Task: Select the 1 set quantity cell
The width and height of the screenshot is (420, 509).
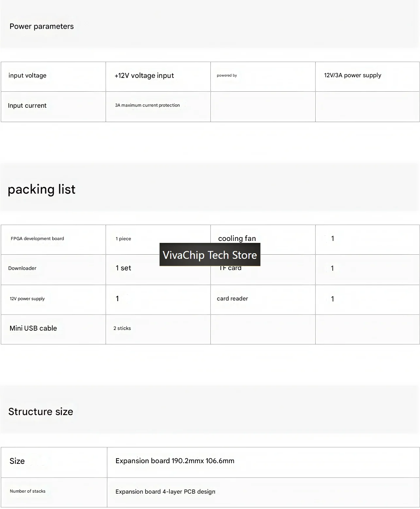Action: point(158,270)
